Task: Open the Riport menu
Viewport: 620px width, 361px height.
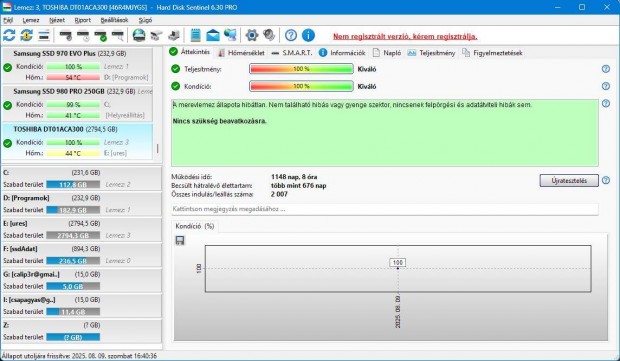Action: coord(82,20)
